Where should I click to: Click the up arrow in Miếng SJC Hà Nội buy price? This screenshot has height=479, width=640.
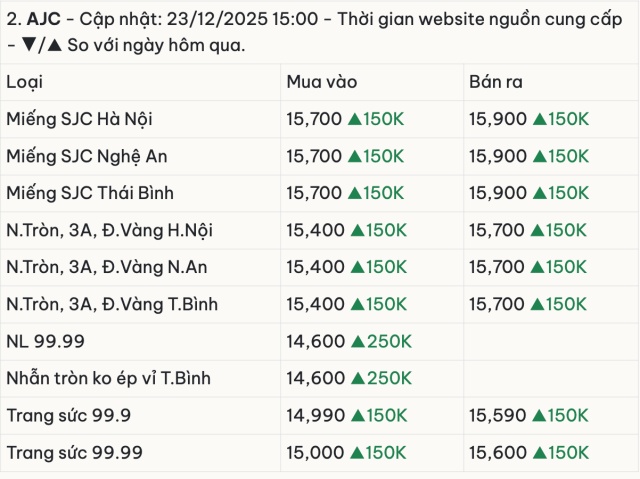(354, 120)
